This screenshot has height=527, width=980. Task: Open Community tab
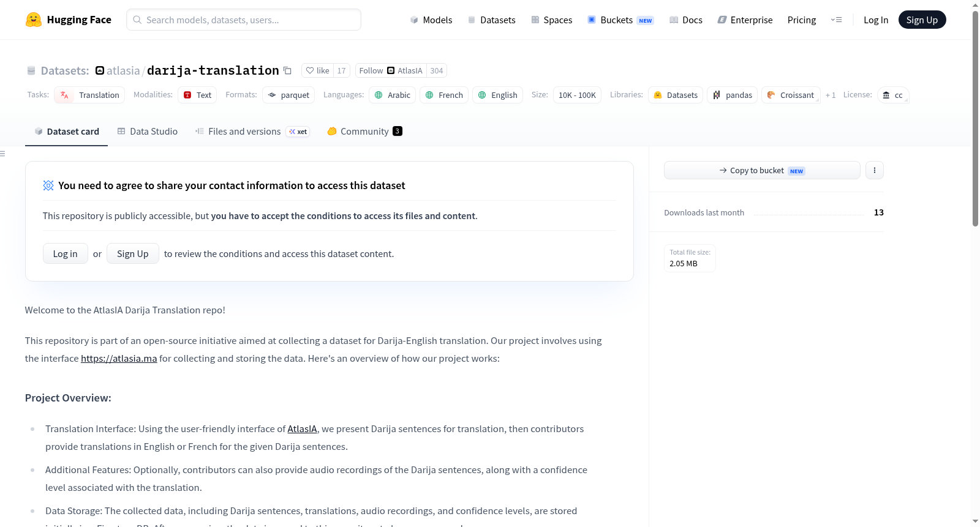pyautogui.click(x=364, y=131)
